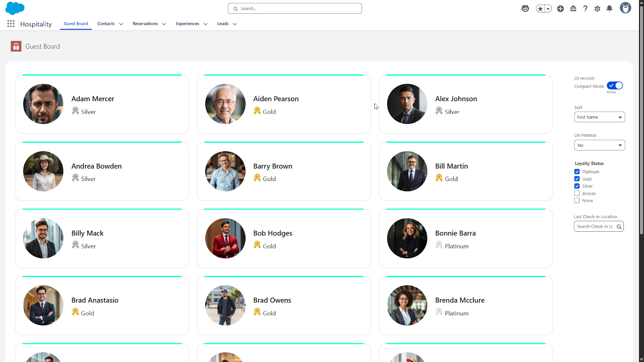Image resolution: width=644 pixels, height=362 pixels.
Task: Open the Reservations tab
Action: coord(145,24)
